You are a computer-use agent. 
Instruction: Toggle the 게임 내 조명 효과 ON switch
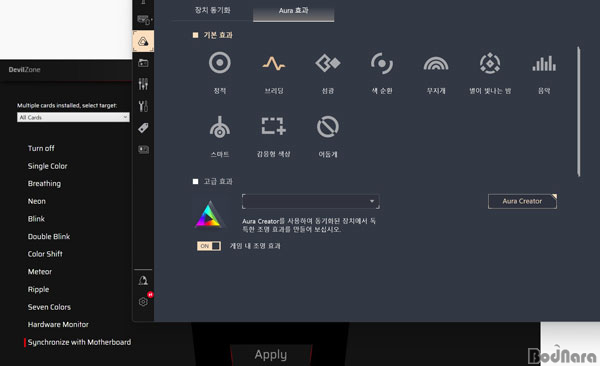tap(209, 246)
